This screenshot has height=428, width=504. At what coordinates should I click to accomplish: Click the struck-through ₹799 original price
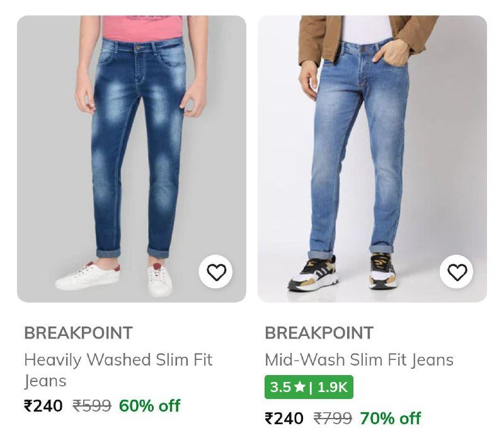(333, 418)
